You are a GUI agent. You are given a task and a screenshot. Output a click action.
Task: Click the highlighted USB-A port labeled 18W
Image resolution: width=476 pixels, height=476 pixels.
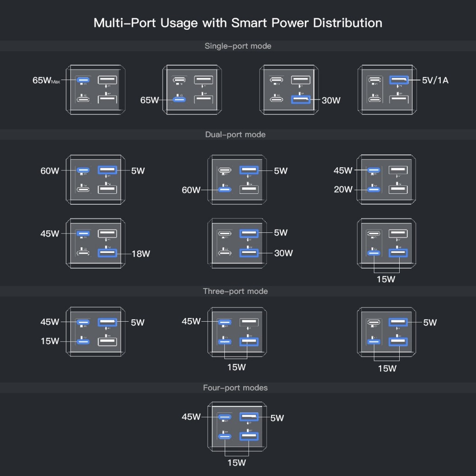[107, 253]
